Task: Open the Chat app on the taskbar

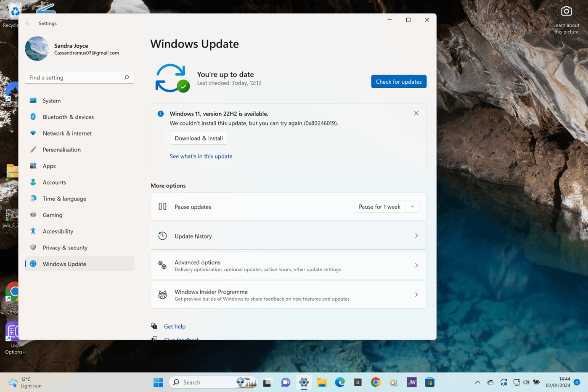Action: [286, 382]
